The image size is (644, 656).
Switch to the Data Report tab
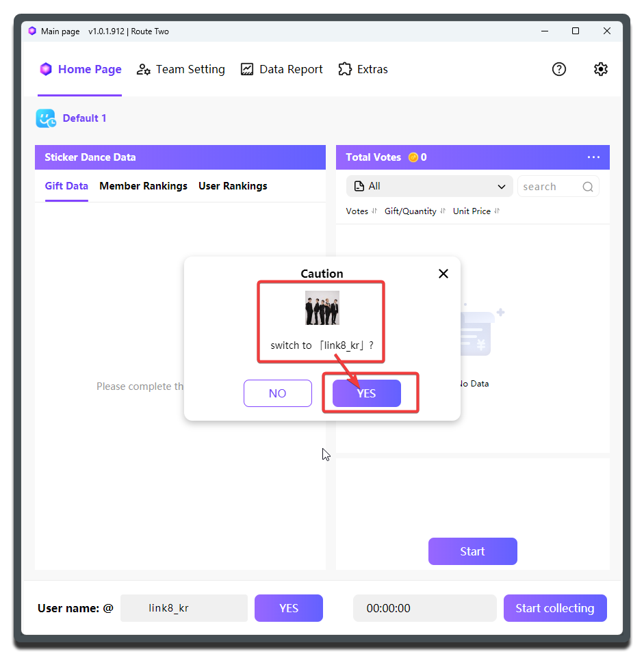[x=282, y=69]
